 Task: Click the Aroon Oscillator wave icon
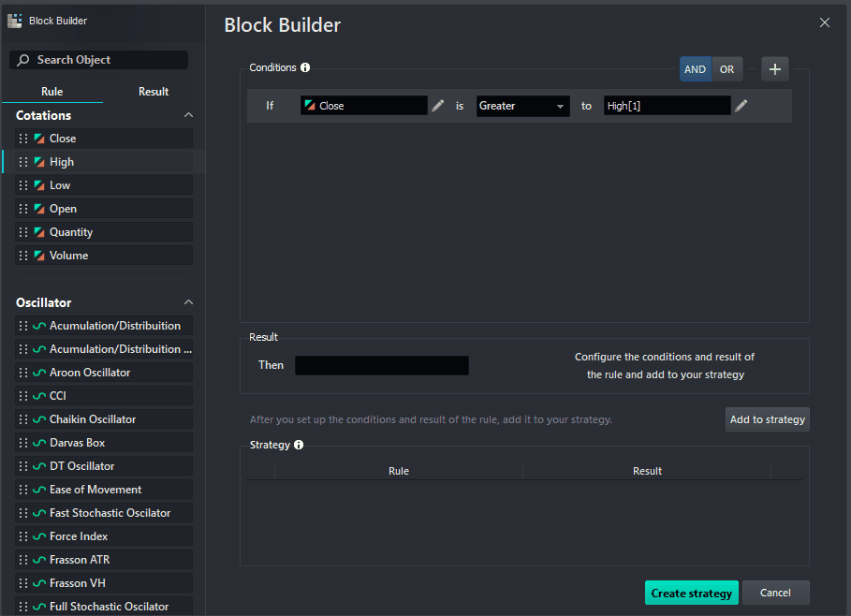click(39, 373)
